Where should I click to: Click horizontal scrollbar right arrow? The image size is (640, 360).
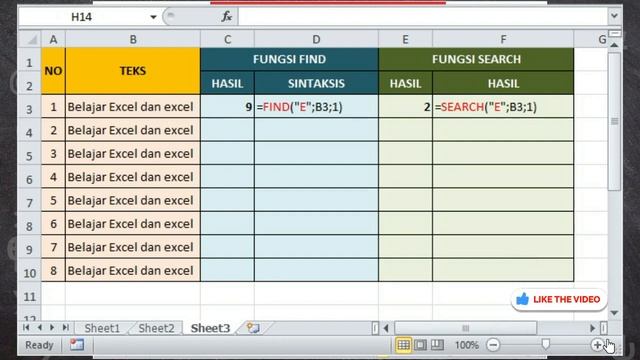tap(593, 328)
